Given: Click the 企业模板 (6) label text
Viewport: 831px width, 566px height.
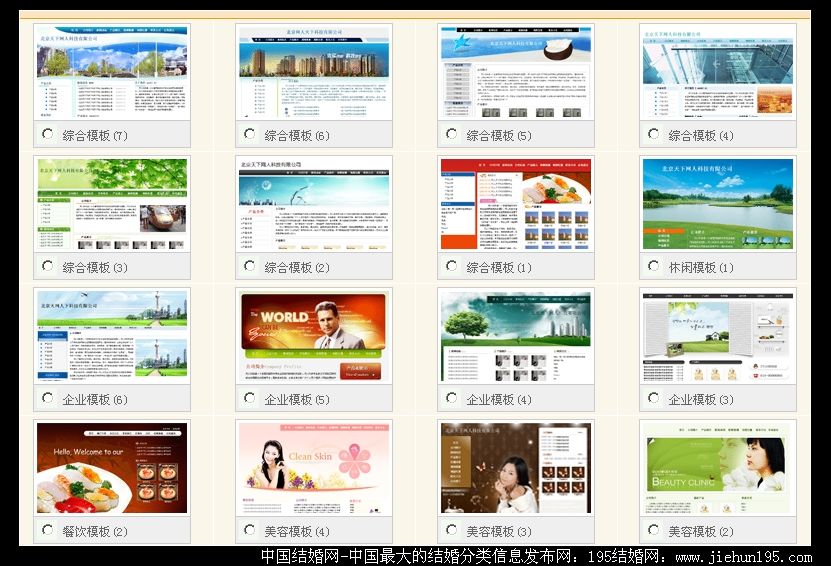Looking at the screenshot, I should (95, 399).
